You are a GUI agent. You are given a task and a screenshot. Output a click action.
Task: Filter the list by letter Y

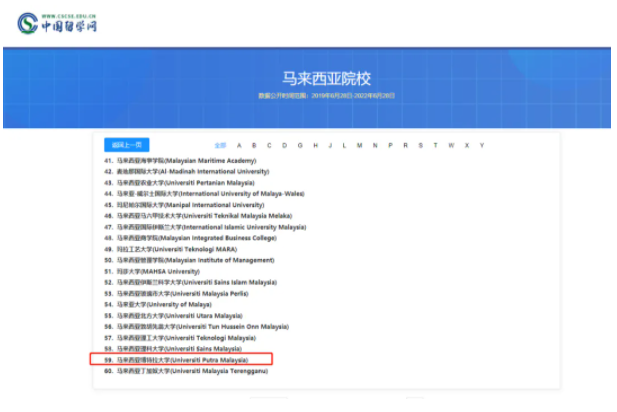tap(482, 145)
